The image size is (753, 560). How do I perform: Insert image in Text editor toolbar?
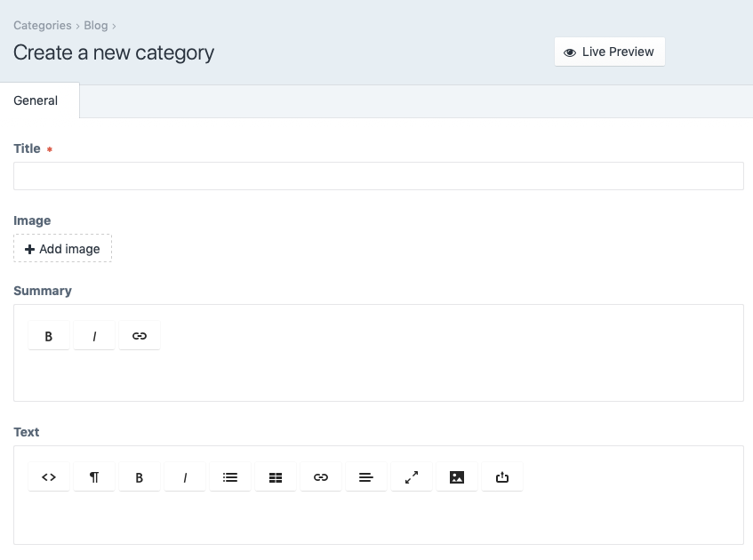[457, 477]
